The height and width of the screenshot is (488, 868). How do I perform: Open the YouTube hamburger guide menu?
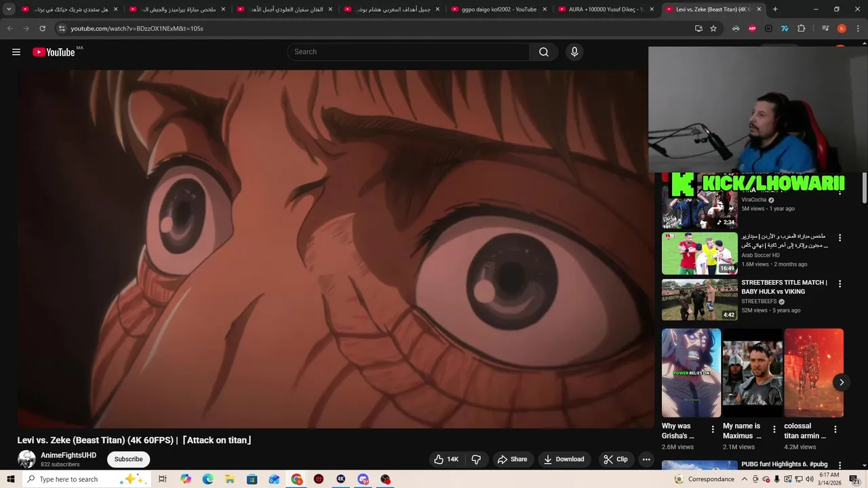(16, 52)
